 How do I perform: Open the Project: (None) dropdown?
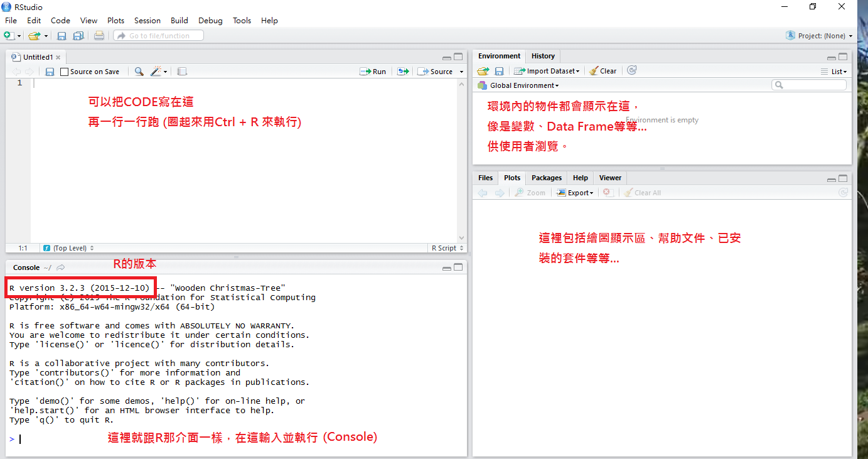pyautogui.click(x=819, y=36)
